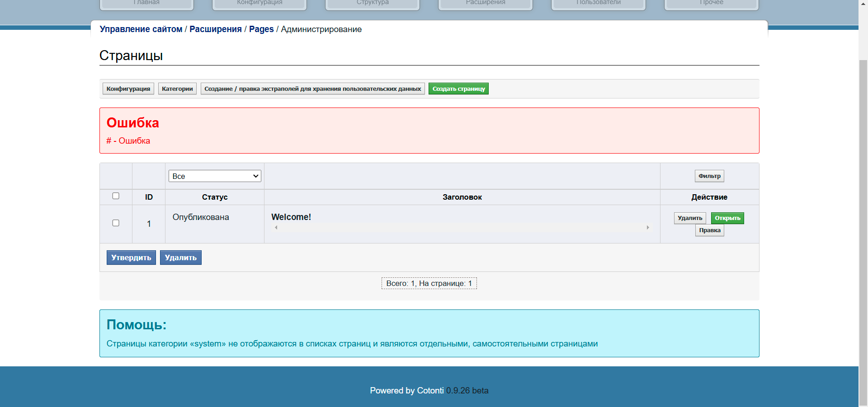The height and width of the screenshot is (407, 868).
Task: Open the Welcome! page with Открыть
Action: (727, 218)
